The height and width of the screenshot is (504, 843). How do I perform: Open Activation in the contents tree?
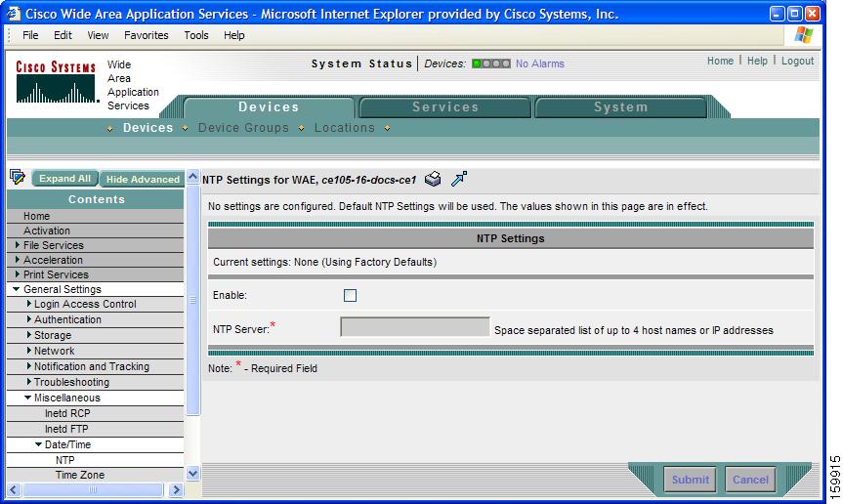pyautogui.click(x=46, y=231)
